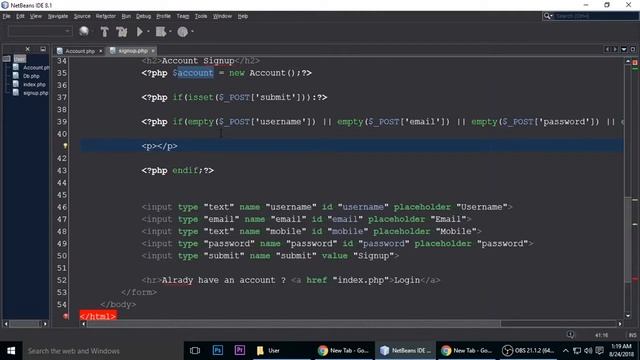640x360 pixels.
Task: Click projects panel scrollbar left arrow
Action: tap(6, 324)
